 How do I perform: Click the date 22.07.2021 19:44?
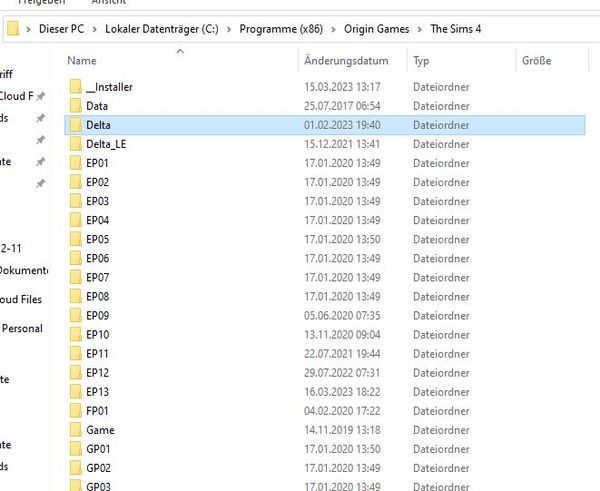pos(342,354)
